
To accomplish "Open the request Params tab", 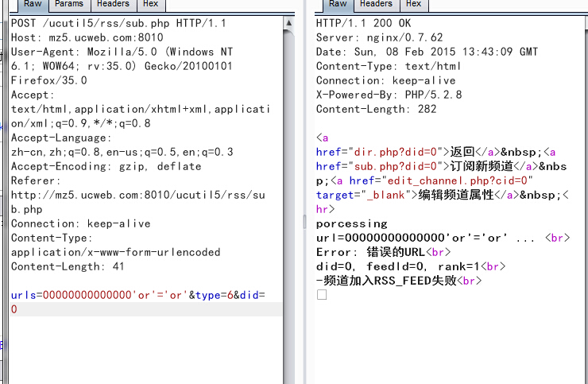I will (69, 5).
